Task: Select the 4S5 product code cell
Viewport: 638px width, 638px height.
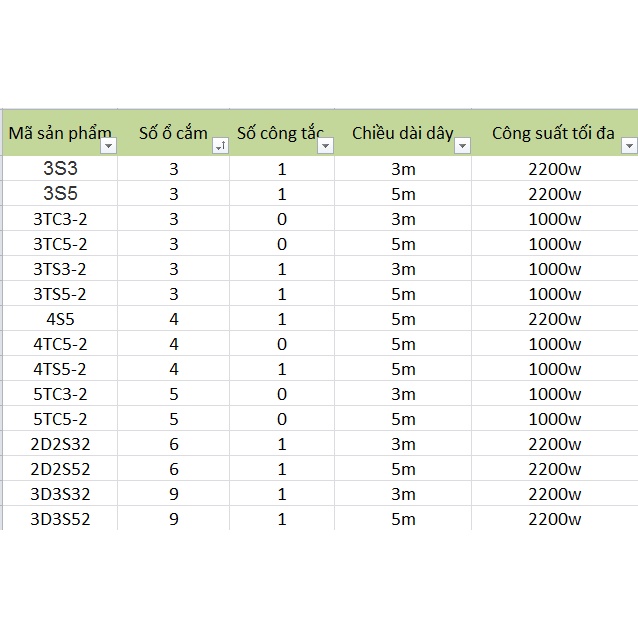Action: point(60,319)
